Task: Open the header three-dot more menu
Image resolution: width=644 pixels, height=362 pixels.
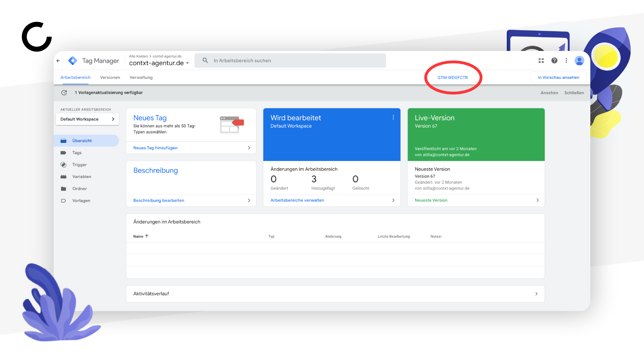Action: pos(567,60)
